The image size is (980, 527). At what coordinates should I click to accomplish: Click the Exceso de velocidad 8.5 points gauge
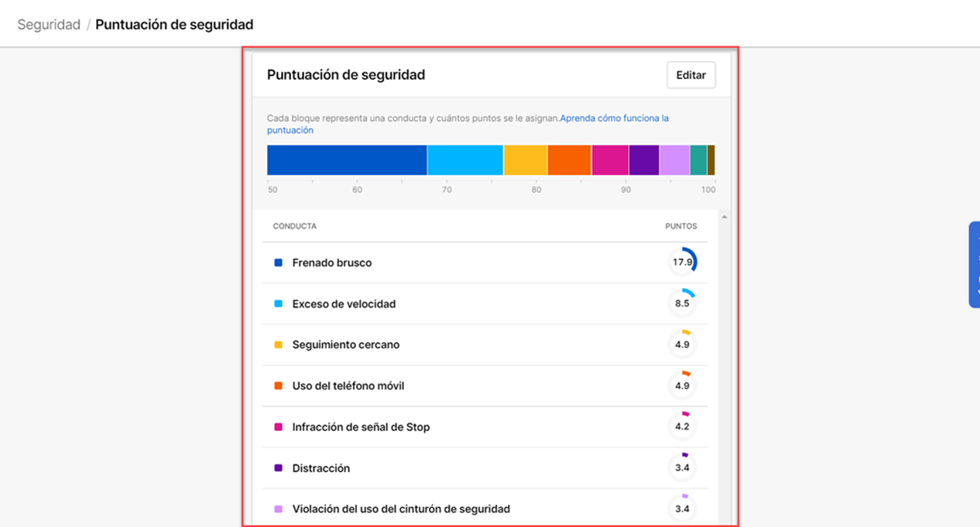(682, 303)
